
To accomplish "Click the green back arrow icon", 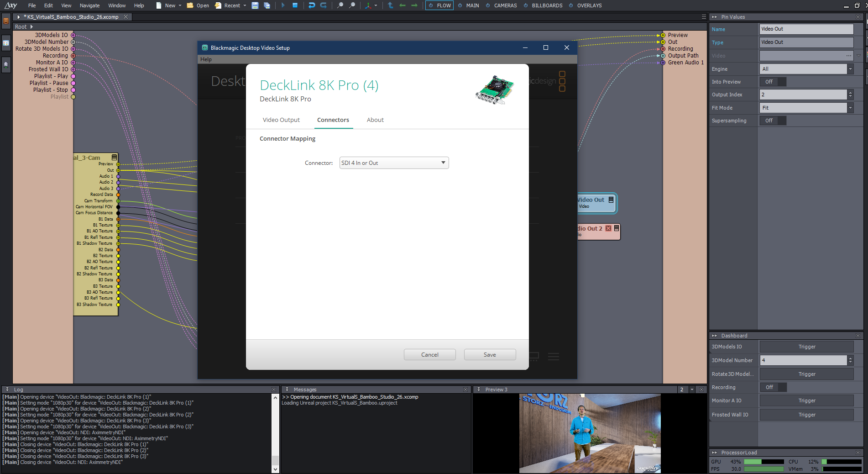I will [402, 5].
